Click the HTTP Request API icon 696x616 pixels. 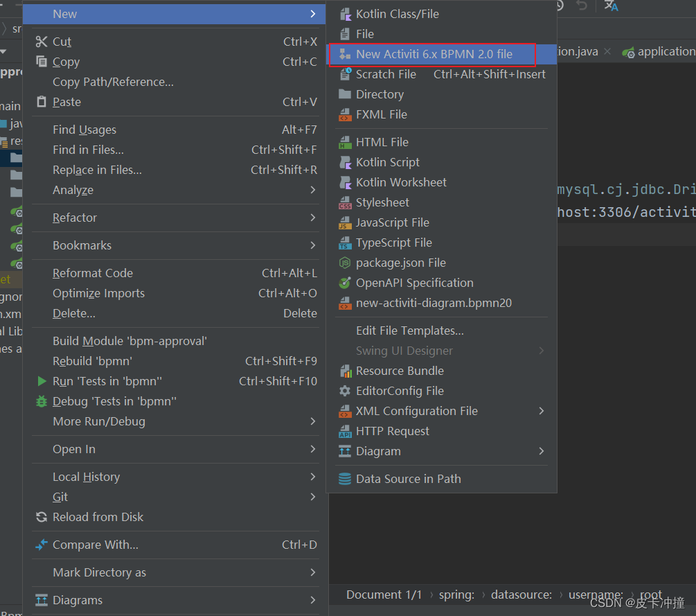(x=345, y=431)
